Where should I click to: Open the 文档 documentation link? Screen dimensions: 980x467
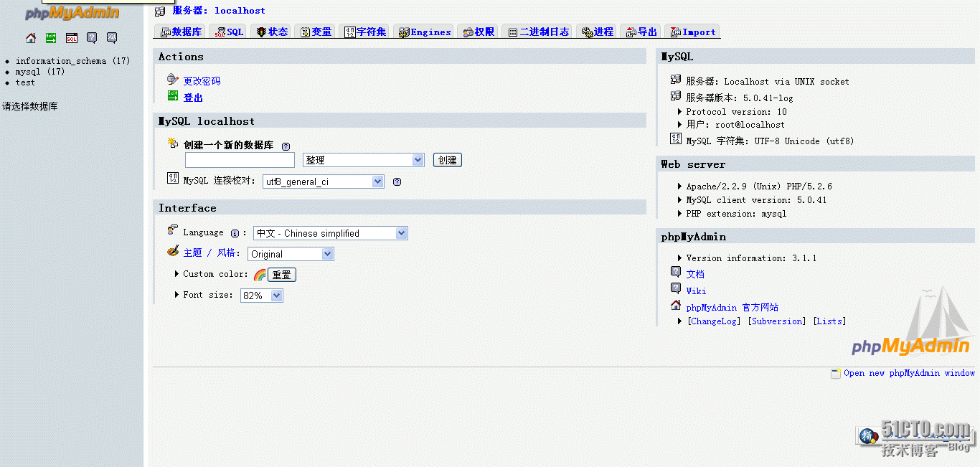(695, 274)
